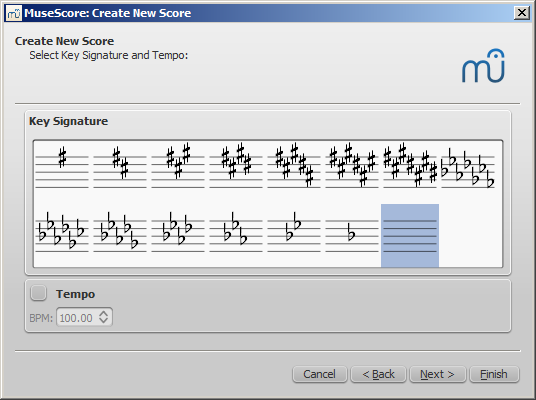Click the BPM value field
The image size is (536, 400).
tap(84, 318)
